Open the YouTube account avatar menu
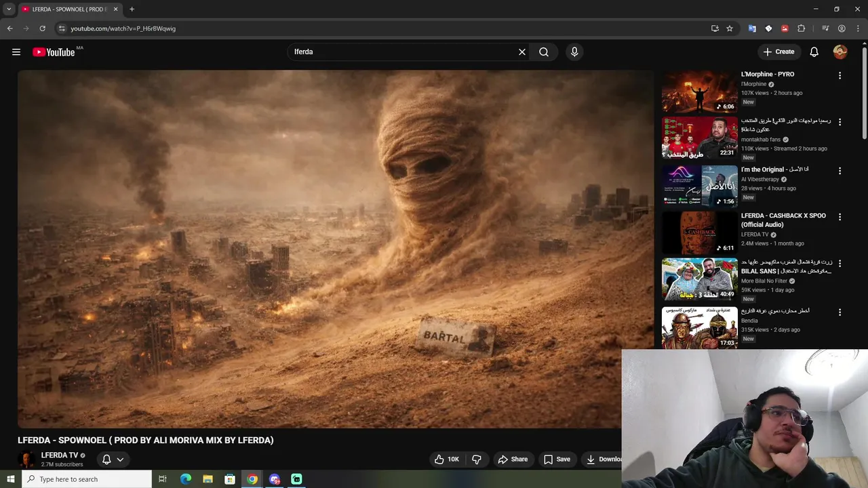The height and width of the screenshot is (488, 868). pyautogui.click(x=840, y=52)
